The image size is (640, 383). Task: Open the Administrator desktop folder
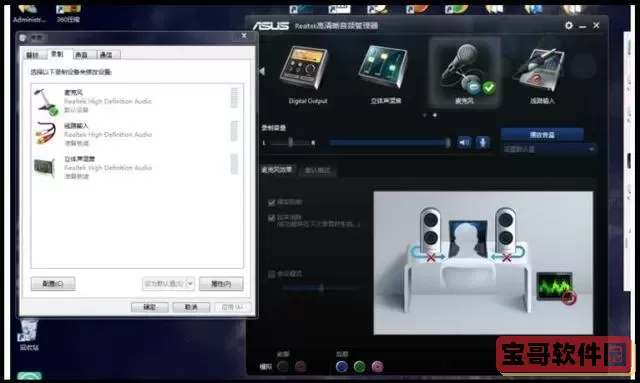coord(29,13)
